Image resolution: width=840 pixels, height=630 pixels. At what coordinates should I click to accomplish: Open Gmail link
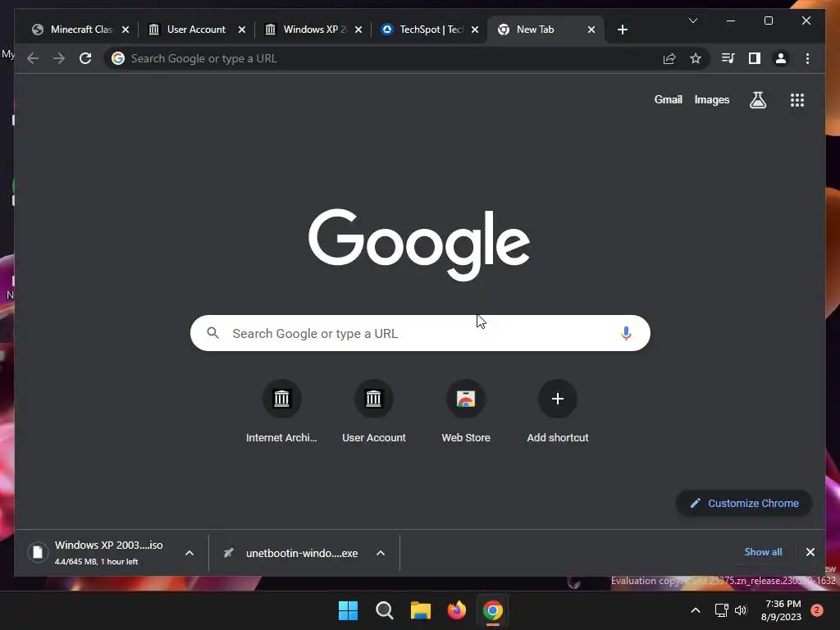[668, 99]
